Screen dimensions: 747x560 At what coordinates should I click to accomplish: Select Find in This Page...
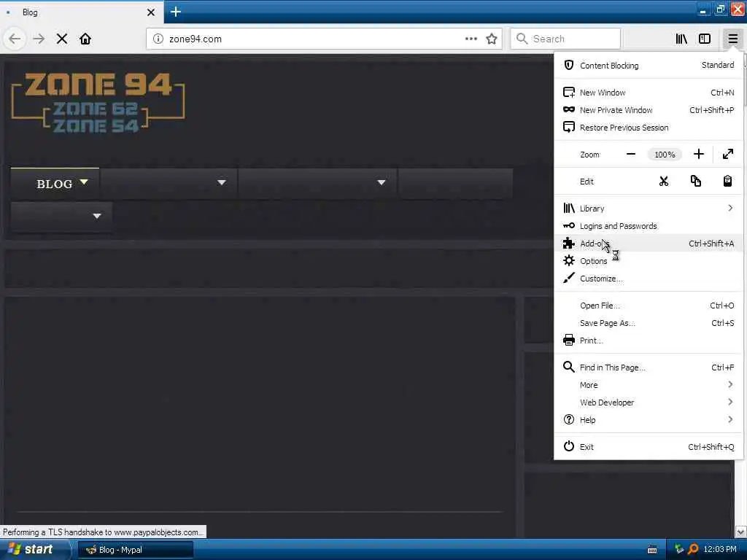[x=649, y=367]
